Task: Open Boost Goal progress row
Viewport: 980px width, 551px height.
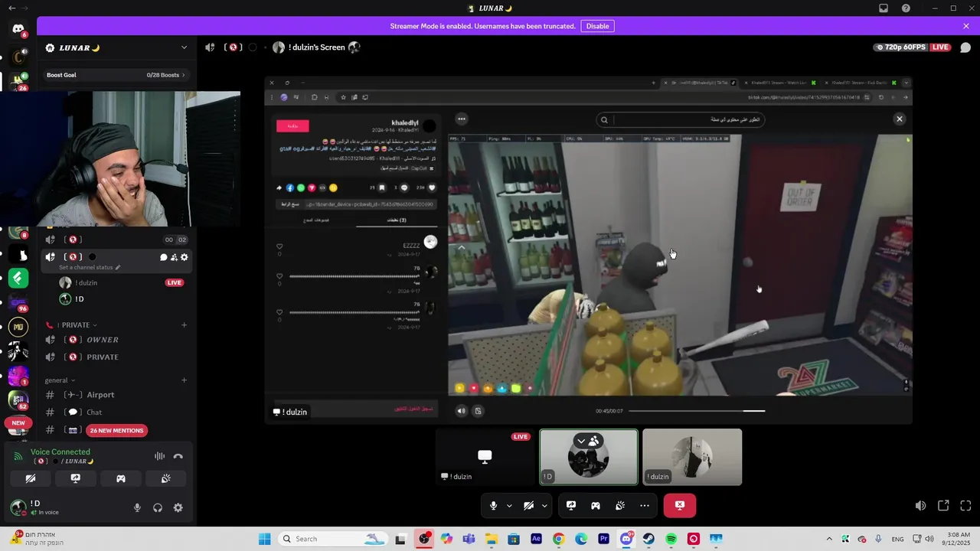Action: (115, 75)
